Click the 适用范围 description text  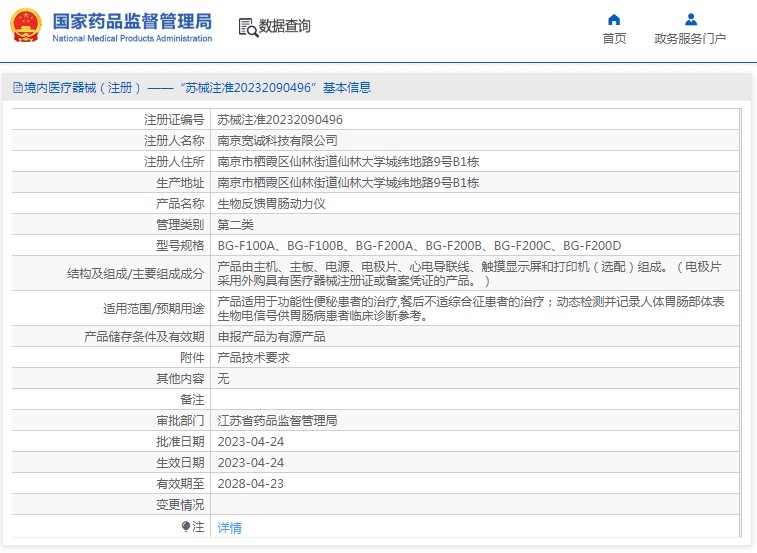[471, 309]
